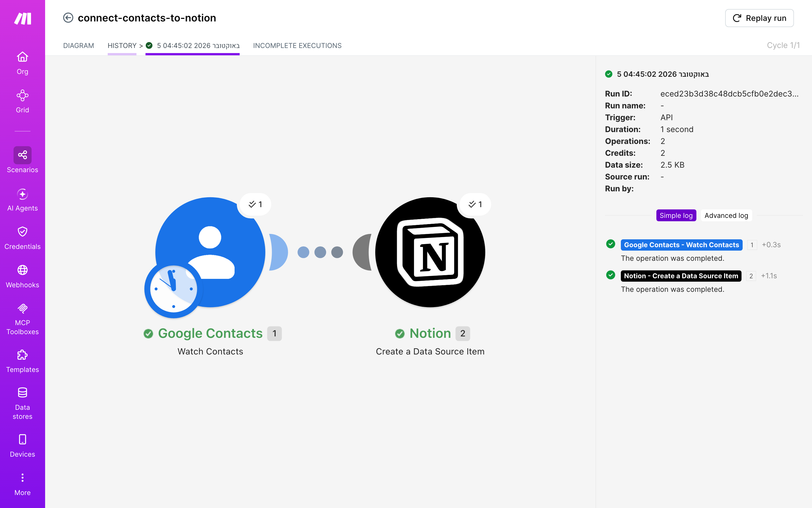Switch to the DIAGRAM tab
The image size is (812, 508).
click(x=78, y=45)
